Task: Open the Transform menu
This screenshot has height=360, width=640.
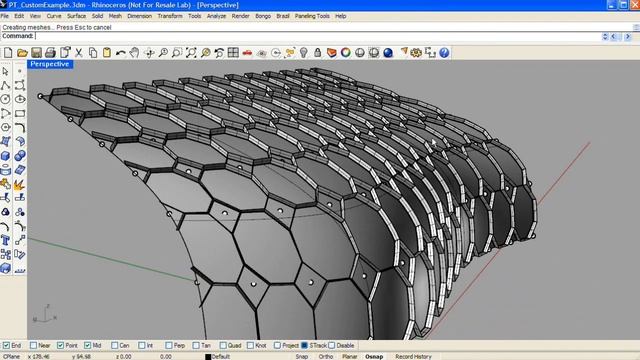Action: coord(170,16)
